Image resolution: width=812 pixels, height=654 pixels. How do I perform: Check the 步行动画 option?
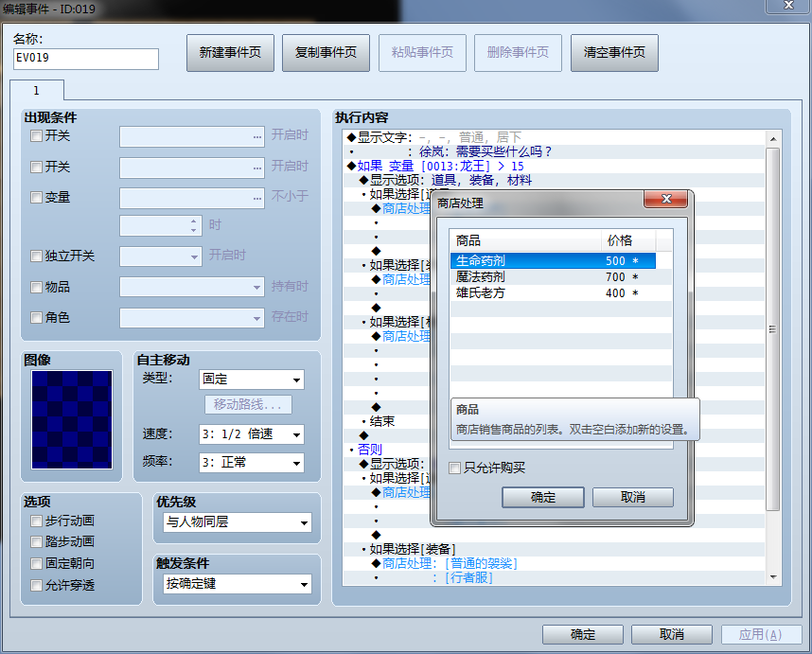[36, 521]
